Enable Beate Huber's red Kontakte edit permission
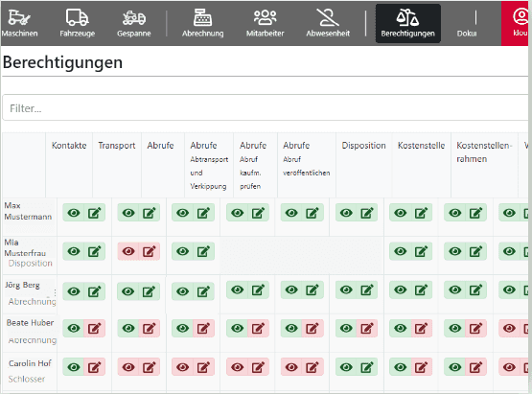This screenshot has width=532, height=394. click(94, 328)
